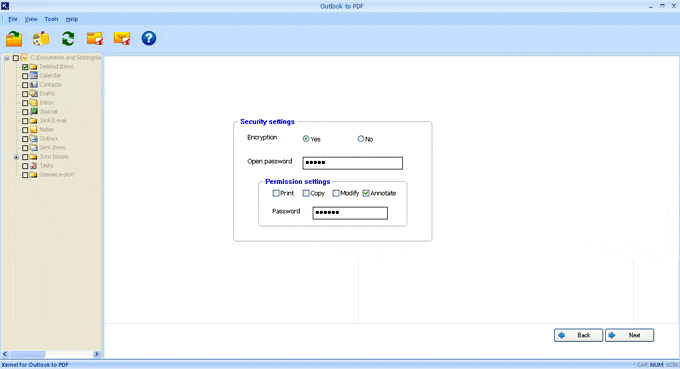Open the Help menu
Screen dimensions: 680x369
tap(72, 19)
